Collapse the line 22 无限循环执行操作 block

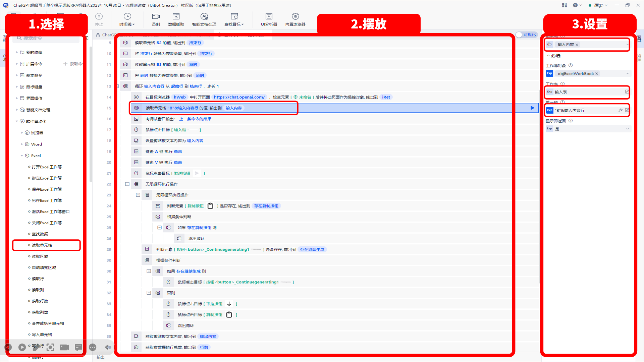[x=127, y=184]
